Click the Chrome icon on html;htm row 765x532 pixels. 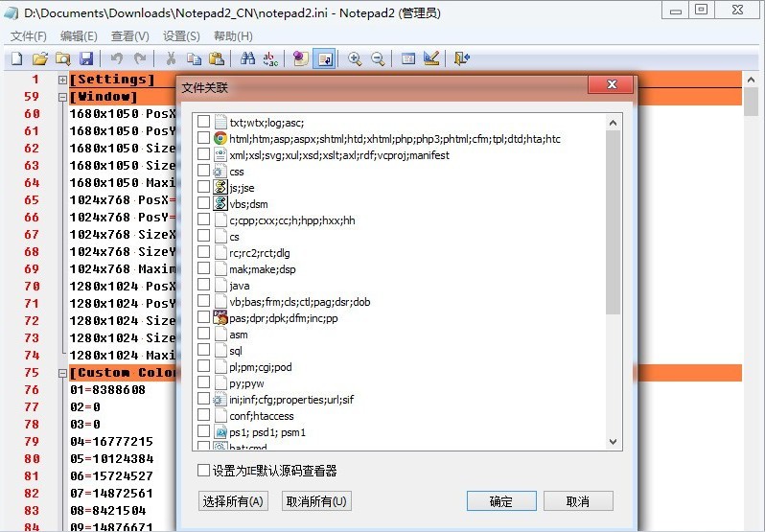220,138
